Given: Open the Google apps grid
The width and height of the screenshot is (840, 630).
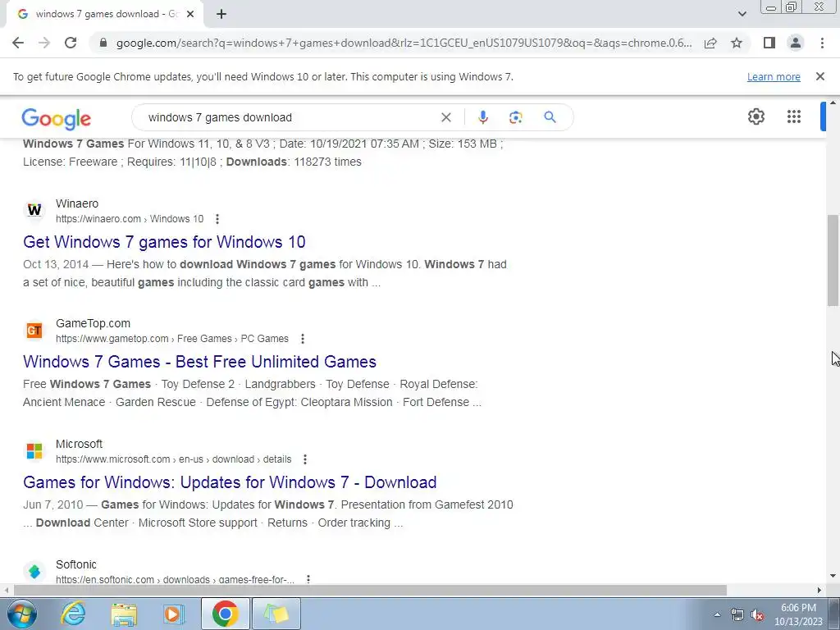Looking at the screenshot, I should coord(793,116).
